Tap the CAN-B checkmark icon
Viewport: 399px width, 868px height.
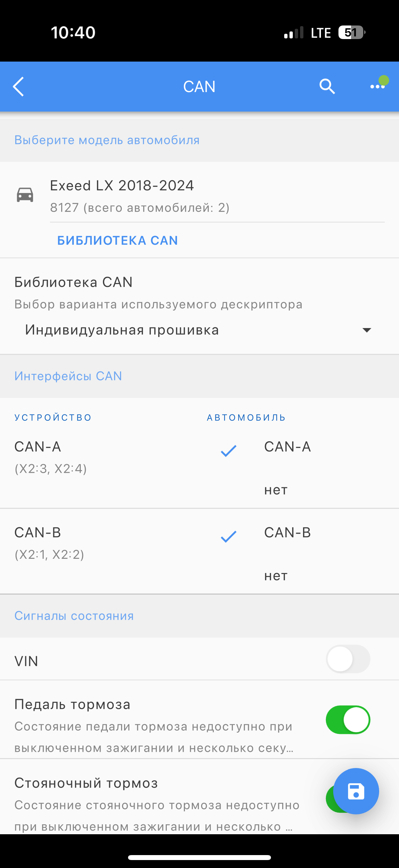[x=229, y=536]
